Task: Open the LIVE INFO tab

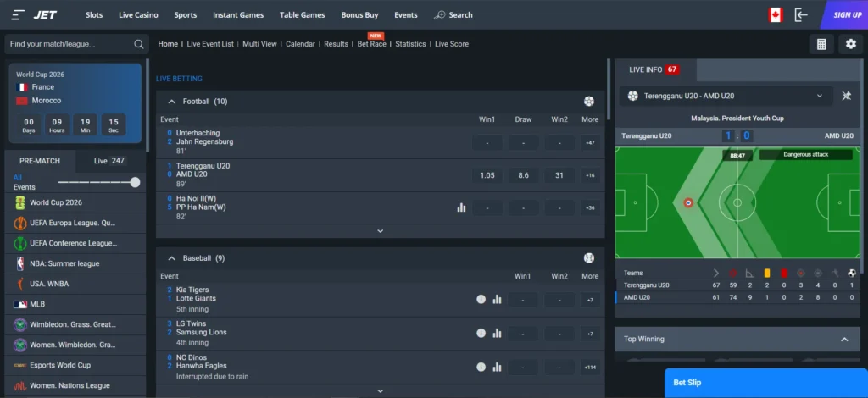Action: (655, 69)
